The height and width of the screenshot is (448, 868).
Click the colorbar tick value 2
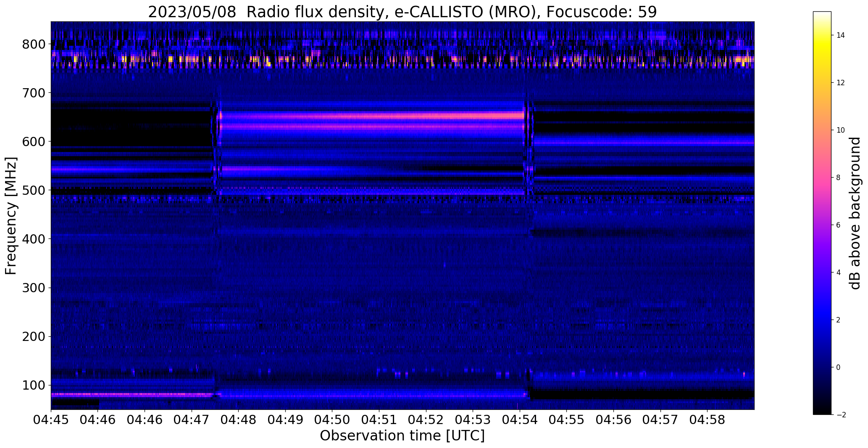(x=839, y=320)
